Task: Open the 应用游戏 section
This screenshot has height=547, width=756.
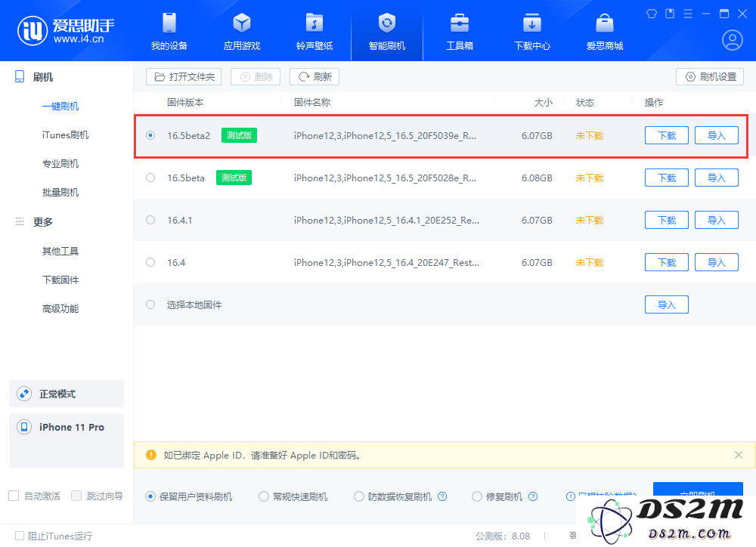Action: [x=242, y=32]
